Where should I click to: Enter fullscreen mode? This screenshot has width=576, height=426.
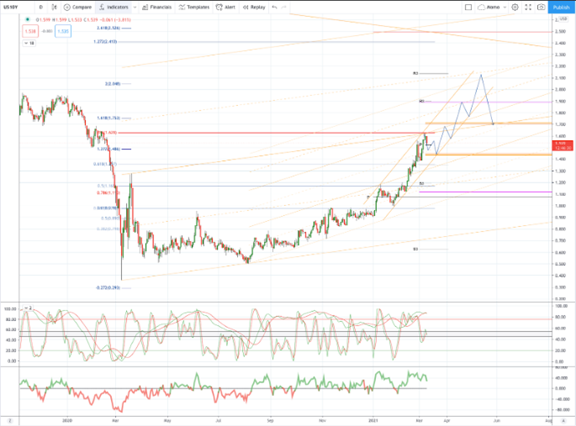pos(528,7)
